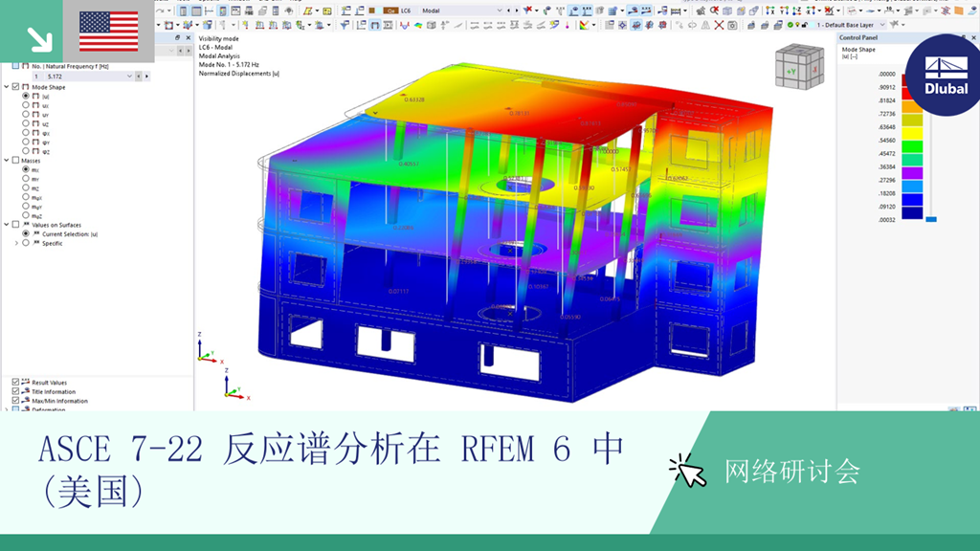Collapse the Values on Surfaces node

click(7, 224)
